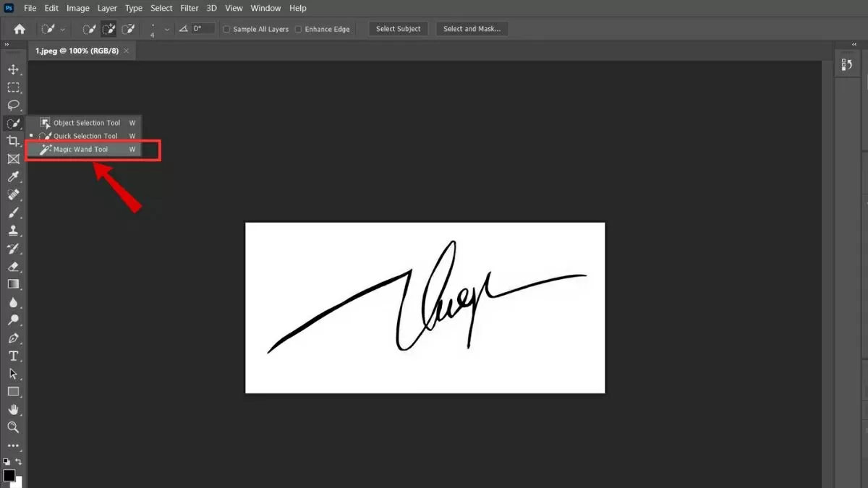Select the Magic Wand Tool from flyout

coord(81,150)
